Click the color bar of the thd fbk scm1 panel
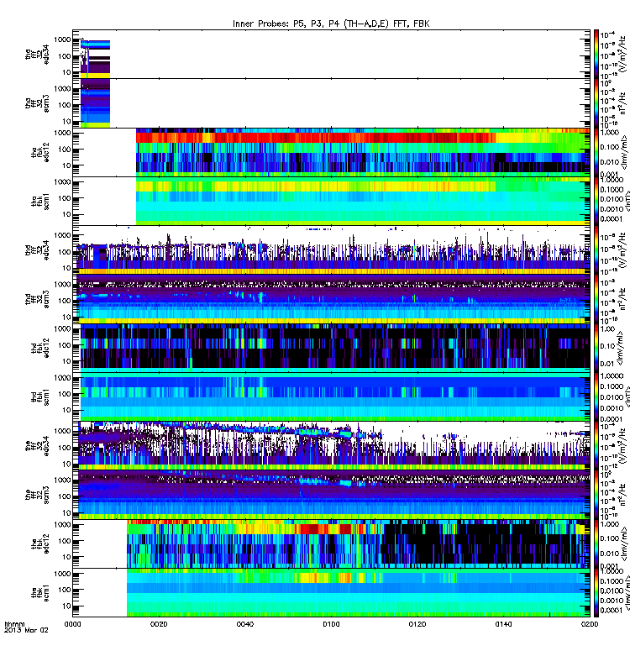This screenshot has height=672, width=630. coord(596,396)
